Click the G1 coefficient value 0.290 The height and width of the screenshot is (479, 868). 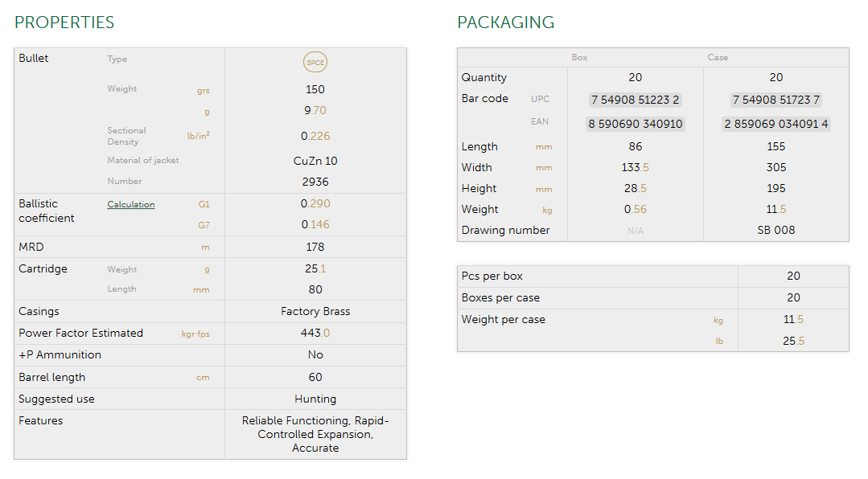pyautogui.click(x=315, y=204)
